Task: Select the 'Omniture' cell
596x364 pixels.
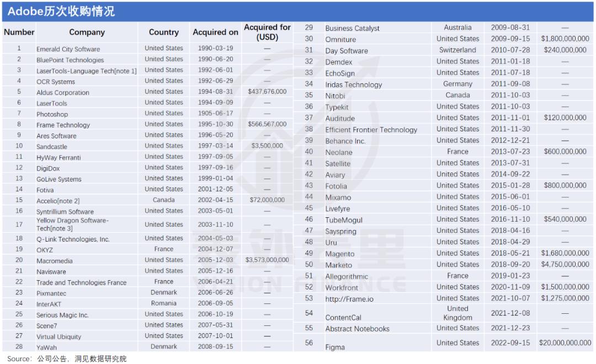Action: click(x=340, y=40)
